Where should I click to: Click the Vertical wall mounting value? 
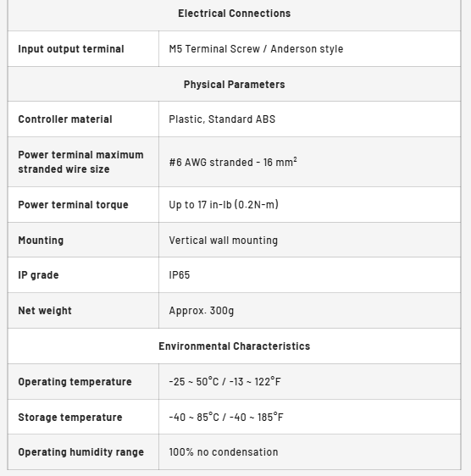point(223,241)
